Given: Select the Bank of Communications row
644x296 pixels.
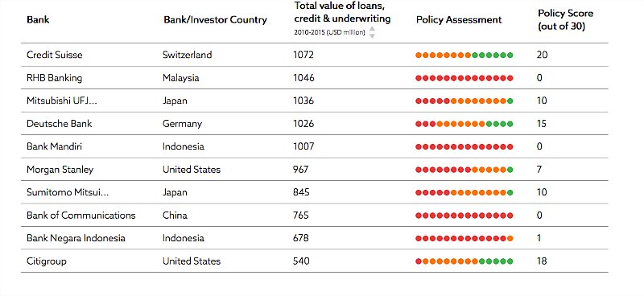Looking at the screenshot, I should [x=315, y=215].
